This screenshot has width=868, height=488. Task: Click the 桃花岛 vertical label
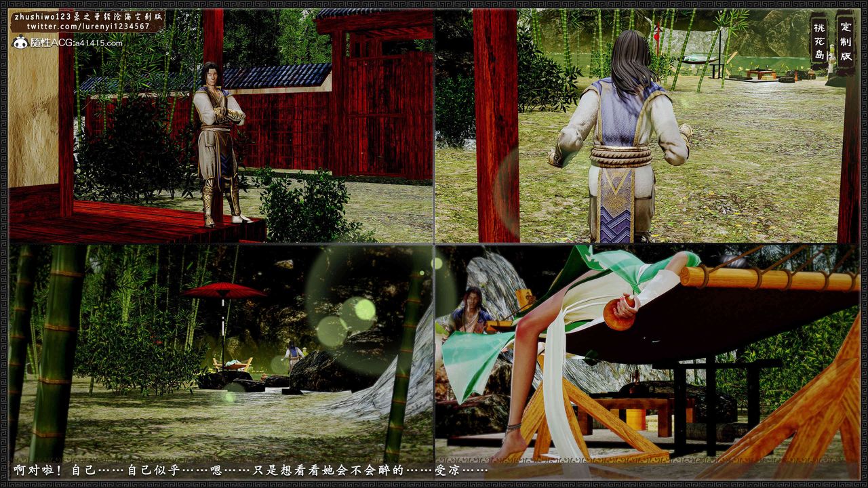pos(818,39)
